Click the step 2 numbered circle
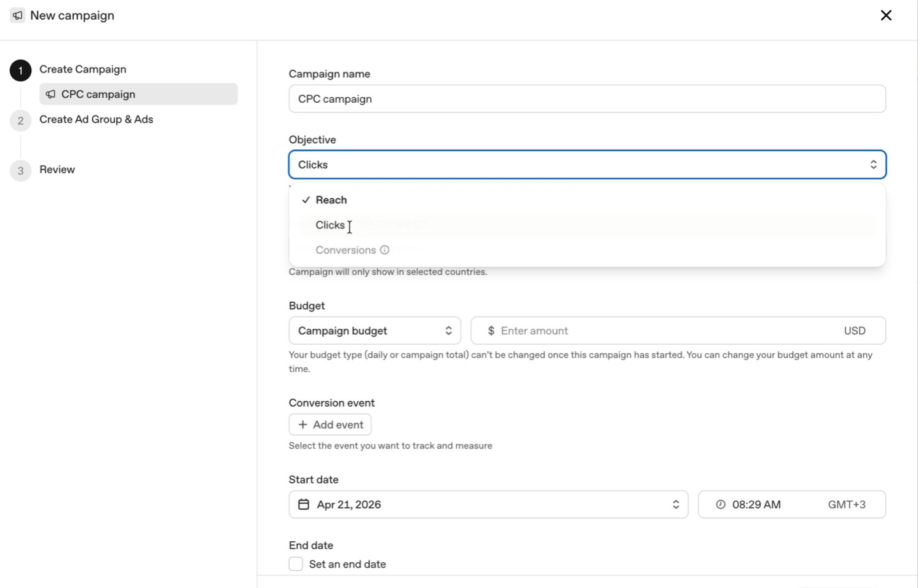The width and height of the screenshot is (918, 588). [x=20, y=120]
